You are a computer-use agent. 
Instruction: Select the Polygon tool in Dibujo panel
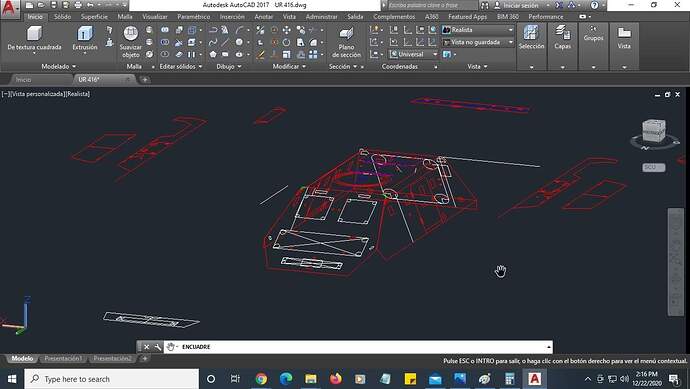213,55
